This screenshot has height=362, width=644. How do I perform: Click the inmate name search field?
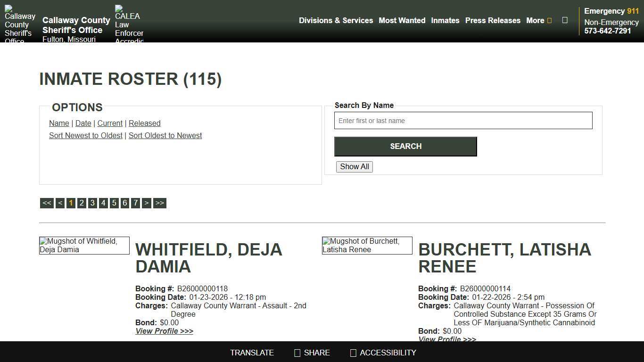pos(463,121)
